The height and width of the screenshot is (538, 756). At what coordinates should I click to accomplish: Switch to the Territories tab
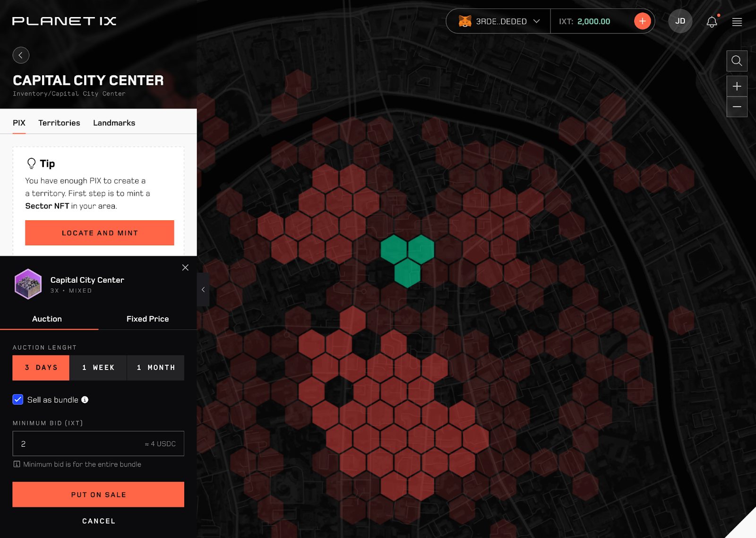(x=59, y=122)
